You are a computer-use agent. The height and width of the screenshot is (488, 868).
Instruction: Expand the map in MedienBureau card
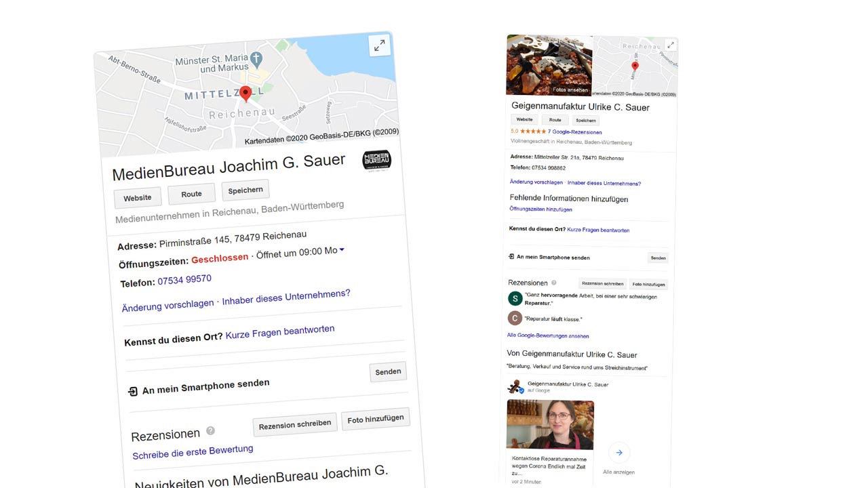tap(379, 45)
